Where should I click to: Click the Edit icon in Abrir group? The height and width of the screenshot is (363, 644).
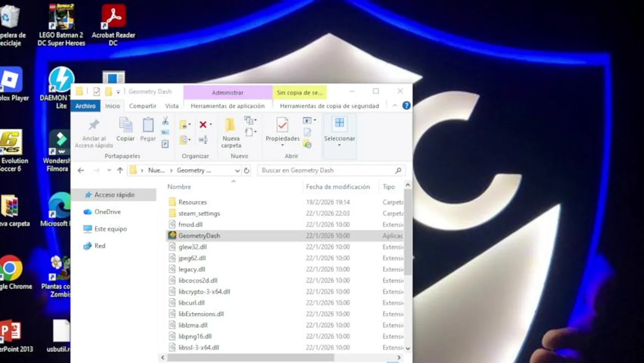click(x=307, y=133)
